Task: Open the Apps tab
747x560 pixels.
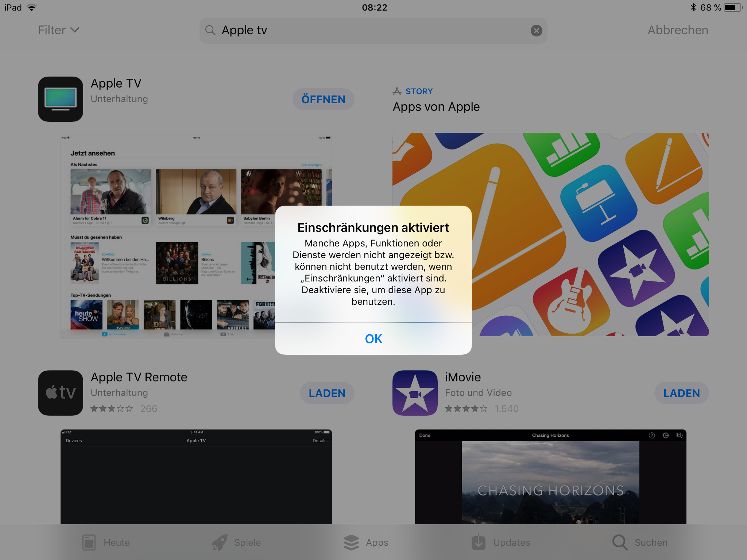Action: tap(366, 542)
